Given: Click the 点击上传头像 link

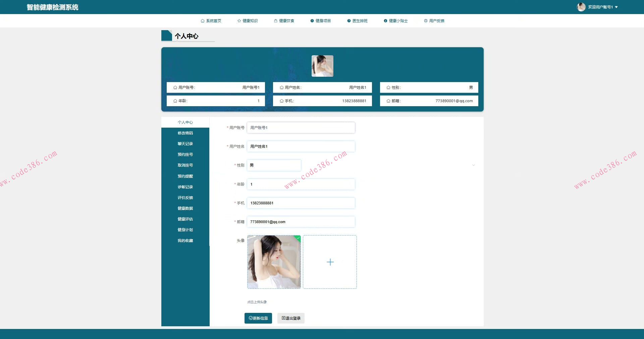Looking at the screenshot, I should click(x=257, y=302).
